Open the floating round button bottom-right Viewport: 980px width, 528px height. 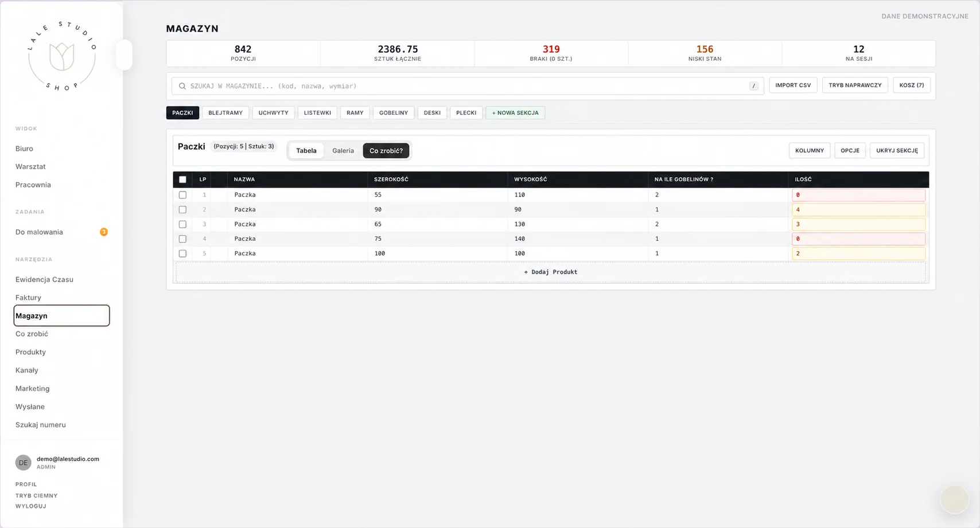coord(954,500)
